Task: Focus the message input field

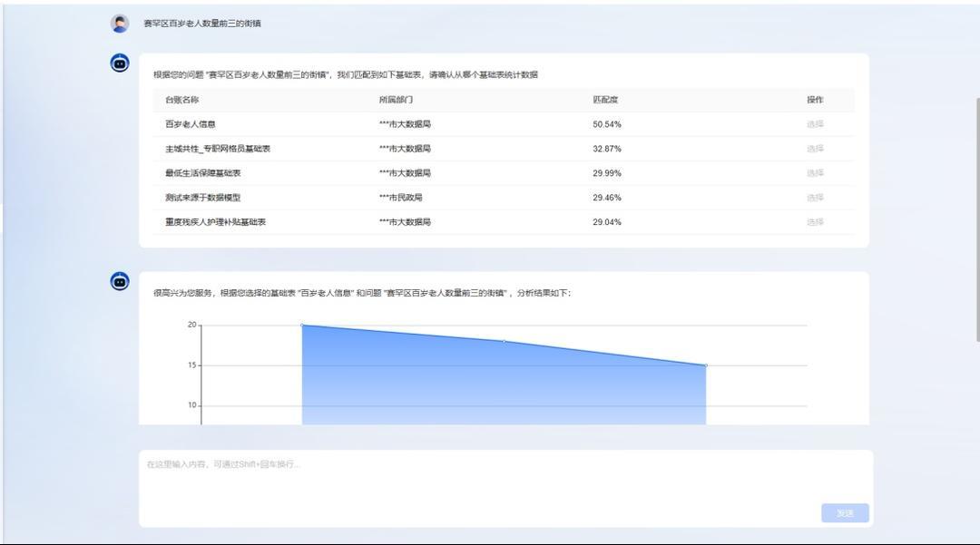Action: pyautogui.click(x=505, y=488)
